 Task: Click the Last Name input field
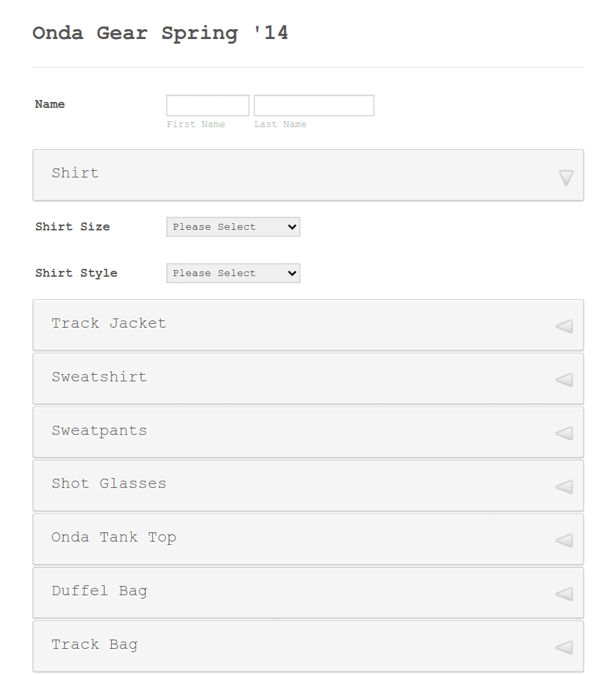[x=314, y=105]
